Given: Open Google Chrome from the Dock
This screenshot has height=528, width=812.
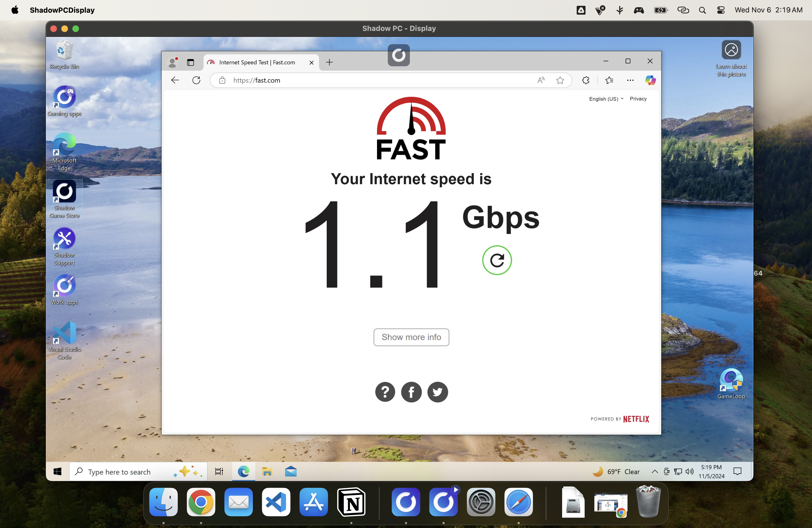Looking at the screenshot, I should coord(201,502).
